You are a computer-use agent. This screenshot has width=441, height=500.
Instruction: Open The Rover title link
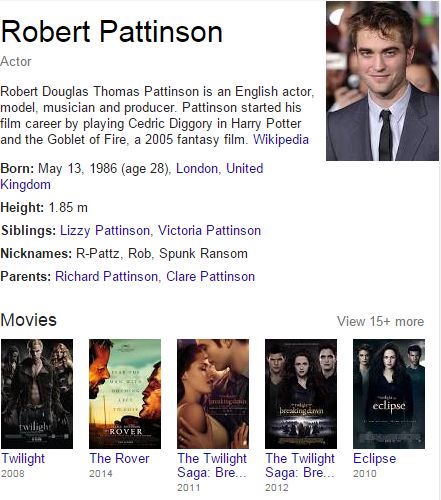click(119, 458)
